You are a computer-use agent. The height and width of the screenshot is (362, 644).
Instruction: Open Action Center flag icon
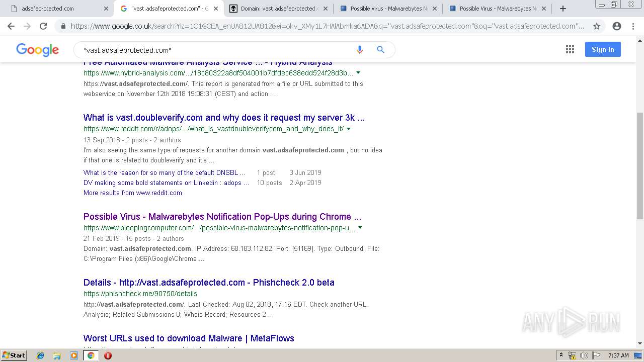[x=596, y=355]
